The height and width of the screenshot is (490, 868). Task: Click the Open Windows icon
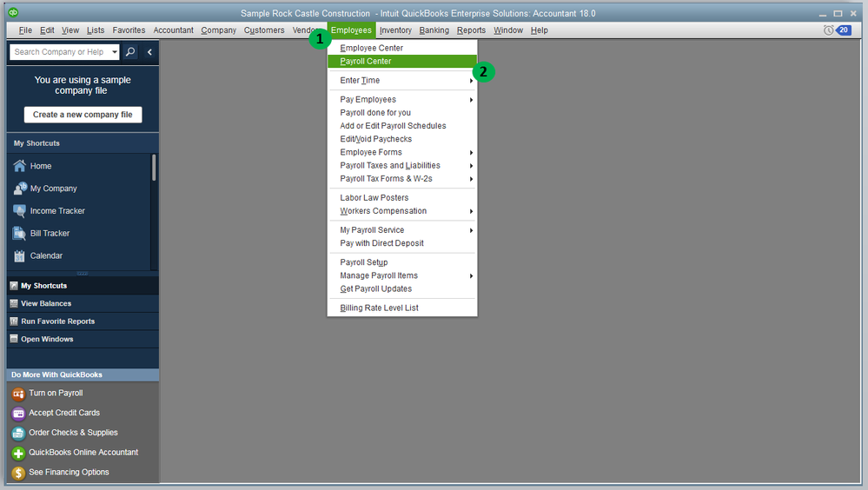coord(14,339)
